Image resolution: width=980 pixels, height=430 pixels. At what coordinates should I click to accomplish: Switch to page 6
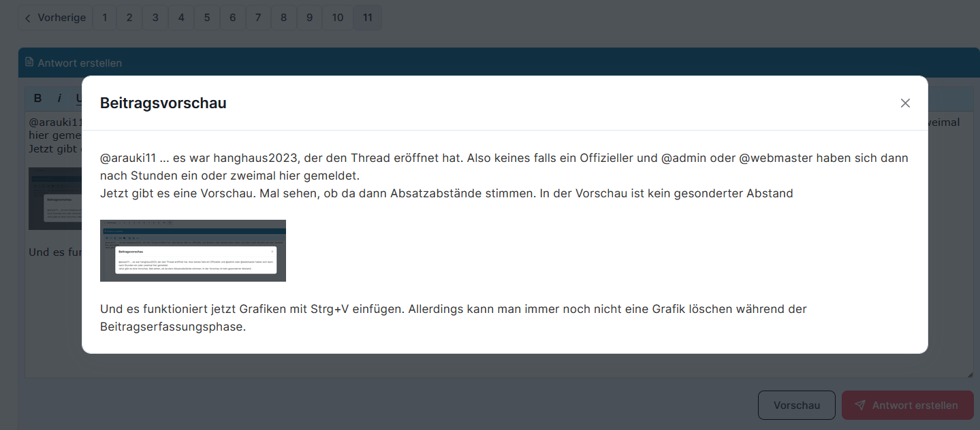pyautogui.click(x=232, y=18)
